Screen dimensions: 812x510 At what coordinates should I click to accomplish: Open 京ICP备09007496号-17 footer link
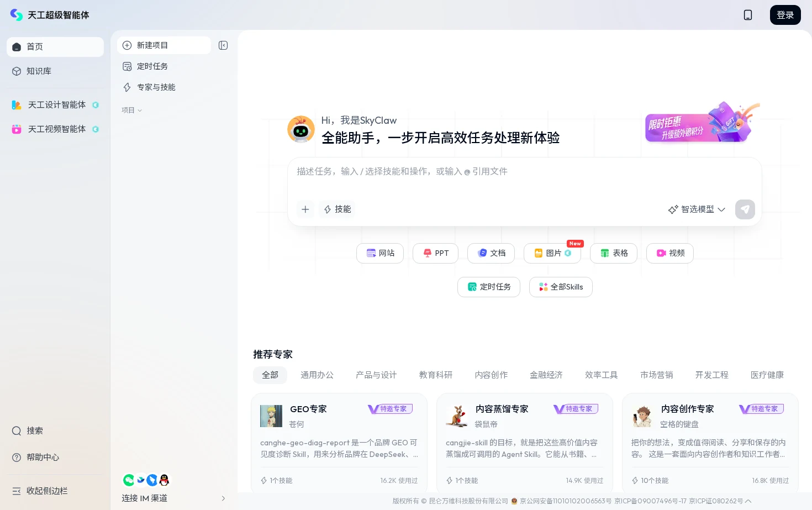[651, 501]
